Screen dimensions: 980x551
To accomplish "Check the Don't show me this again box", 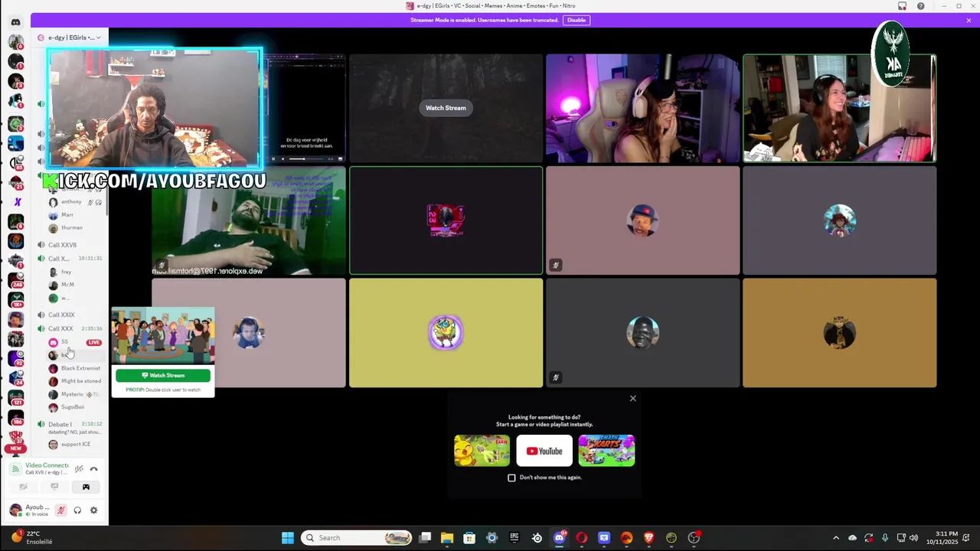I will pos(511,478).
